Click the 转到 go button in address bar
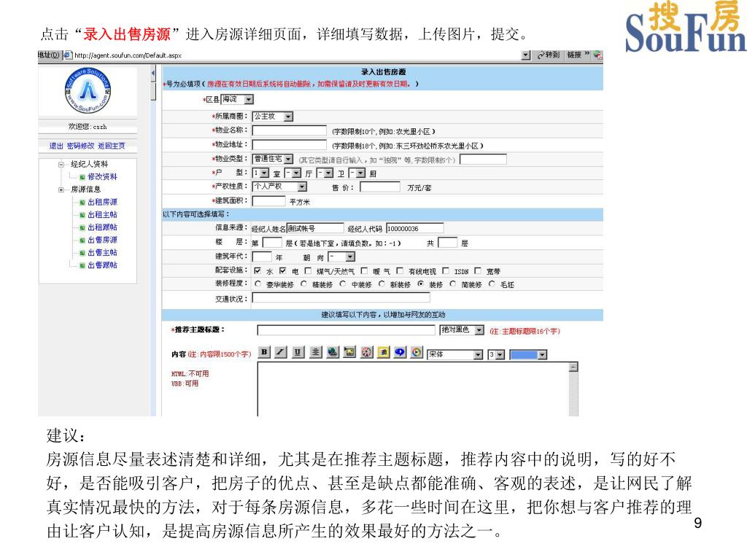Screen dimensions: 747x560 tap(549, 55)
